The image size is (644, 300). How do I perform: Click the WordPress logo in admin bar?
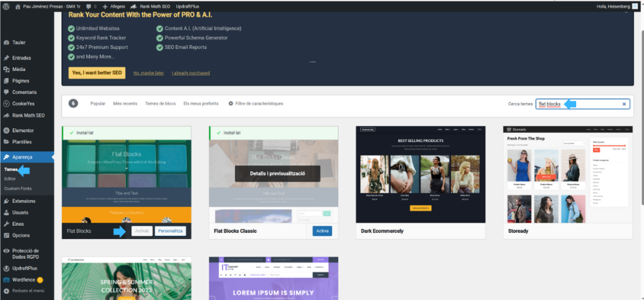6,6
